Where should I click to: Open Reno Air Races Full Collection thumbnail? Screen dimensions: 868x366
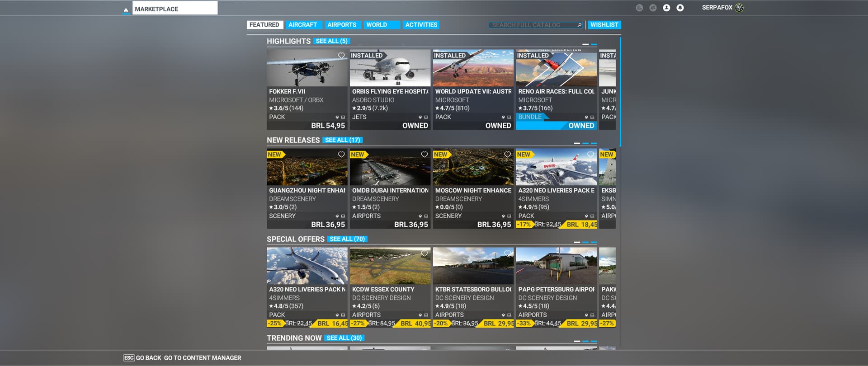557,68
